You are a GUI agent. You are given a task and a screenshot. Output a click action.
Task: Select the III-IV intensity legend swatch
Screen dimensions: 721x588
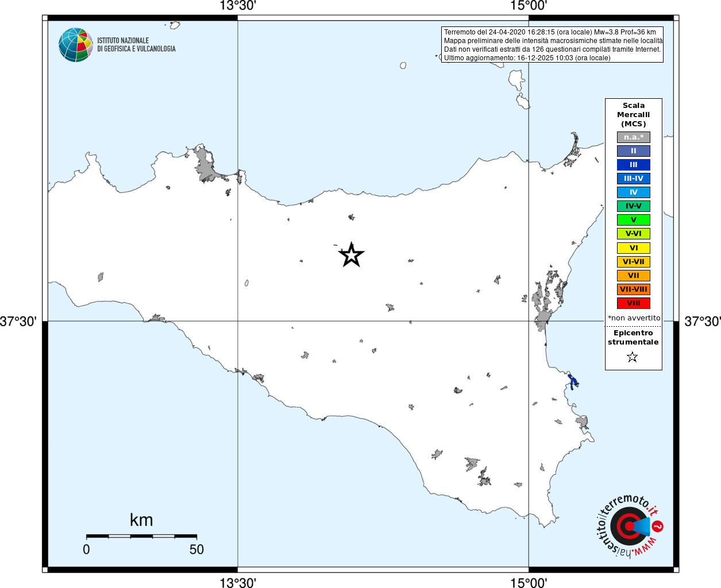(x=634, y=179)
